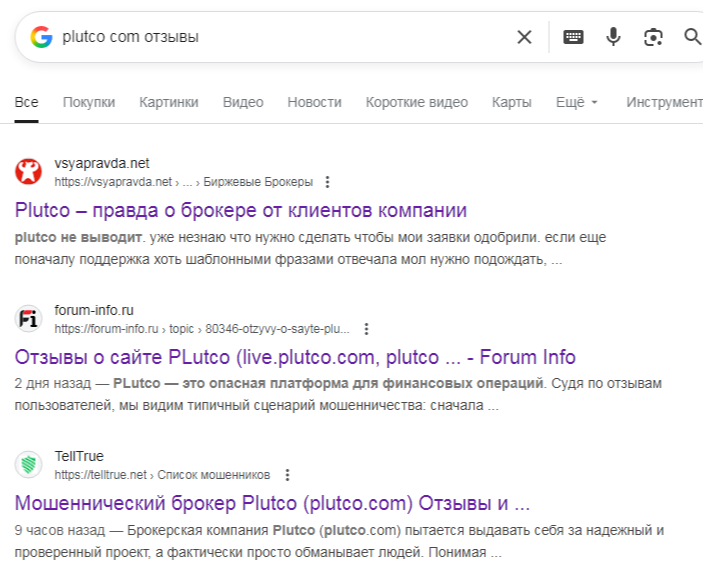Click the Биржевые Брокеры breadcrumb URL
The width and height of the screenshot is (703, 572).
coord(183,182)
